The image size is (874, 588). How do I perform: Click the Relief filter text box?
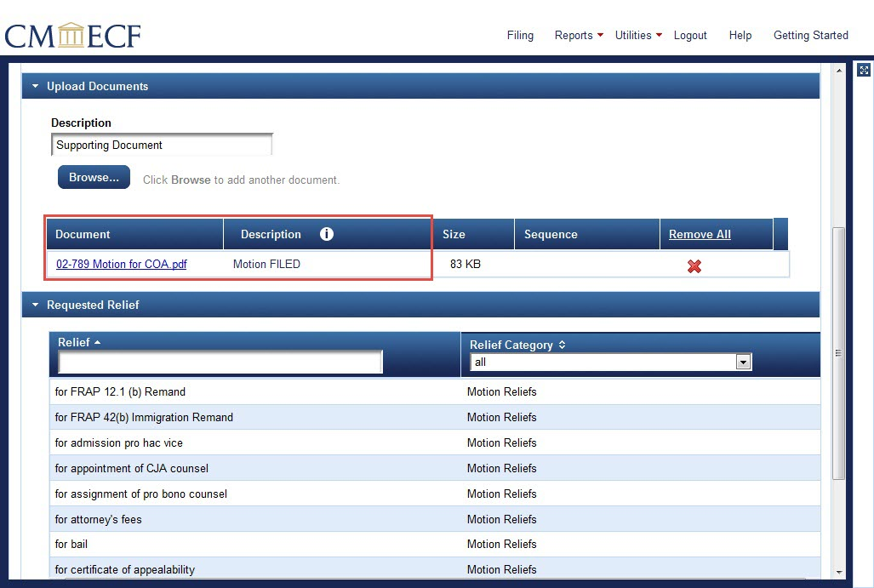220,363
